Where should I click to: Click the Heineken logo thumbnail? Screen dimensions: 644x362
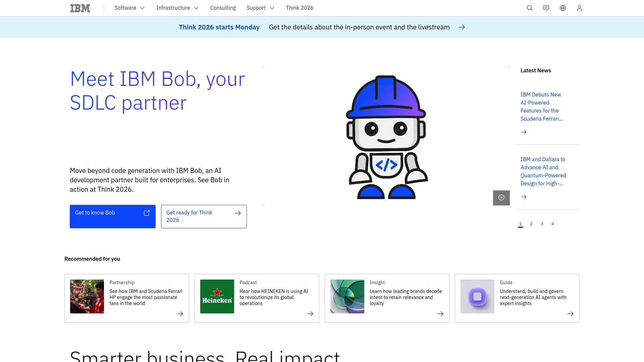coord(217,297)
